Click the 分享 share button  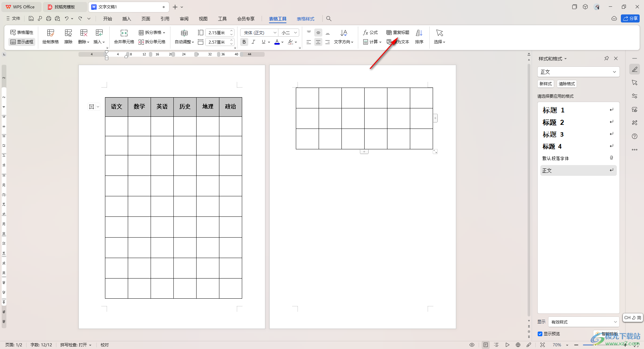(x=630, y=18)
